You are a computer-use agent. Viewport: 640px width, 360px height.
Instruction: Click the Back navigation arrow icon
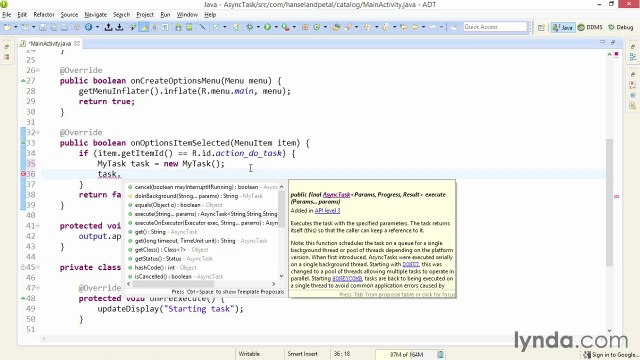(x=415, y=27)
